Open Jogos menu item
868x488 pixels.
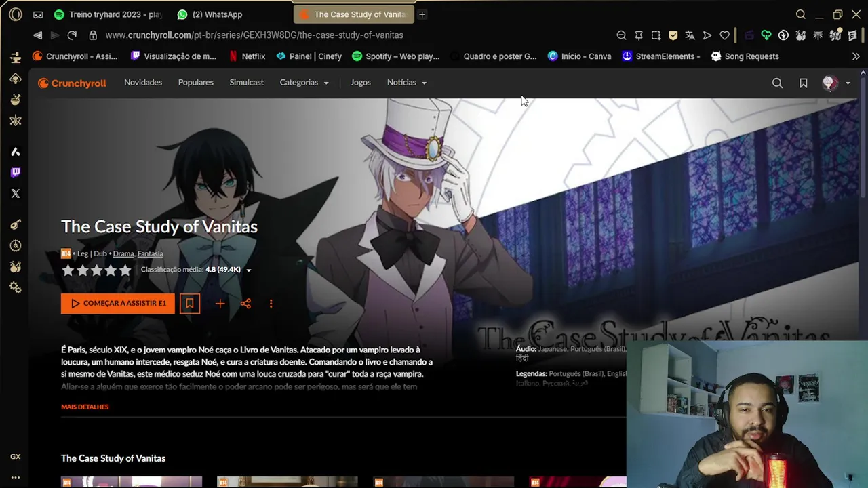360,83
